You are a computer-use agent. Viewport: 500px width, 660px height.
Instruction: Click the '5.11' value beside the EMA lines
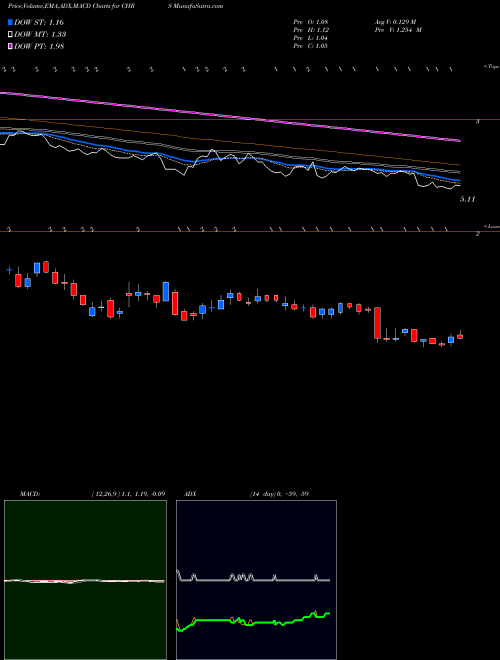467,200
